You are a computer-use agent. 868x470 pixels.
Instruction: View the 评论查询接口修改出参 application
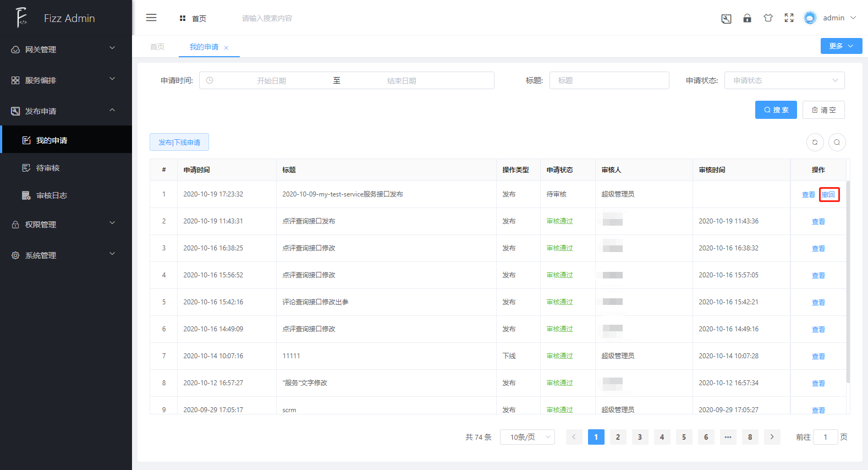point(818,303)
